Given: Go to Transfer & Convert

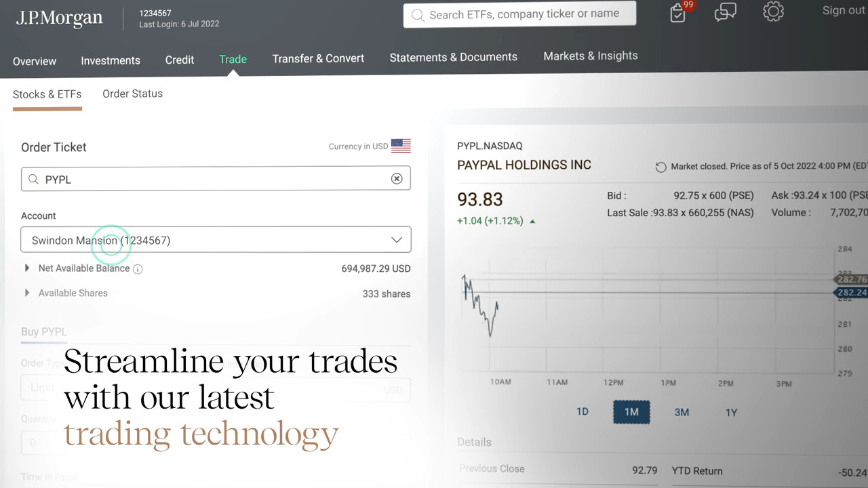Looking at the screenshot, I should (x=318, y=58).
